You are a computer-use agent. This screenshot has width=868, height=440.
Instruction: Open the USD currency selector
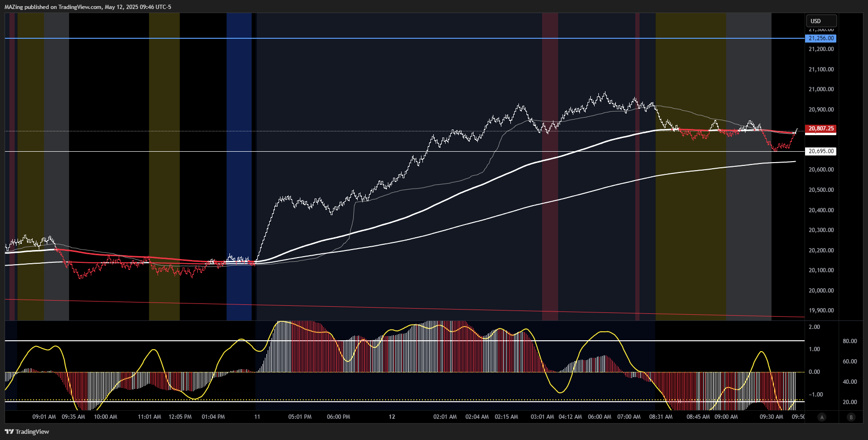(821, 21)
